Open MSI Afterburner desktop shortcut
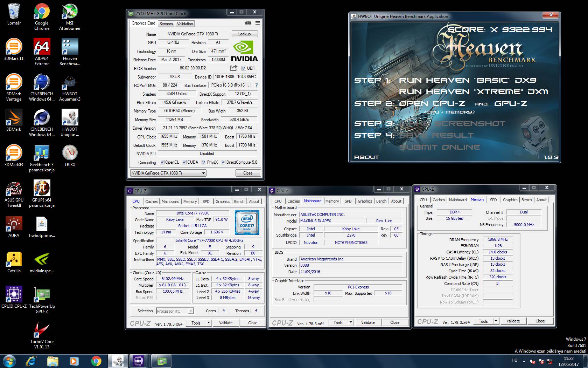 (70, 16)
